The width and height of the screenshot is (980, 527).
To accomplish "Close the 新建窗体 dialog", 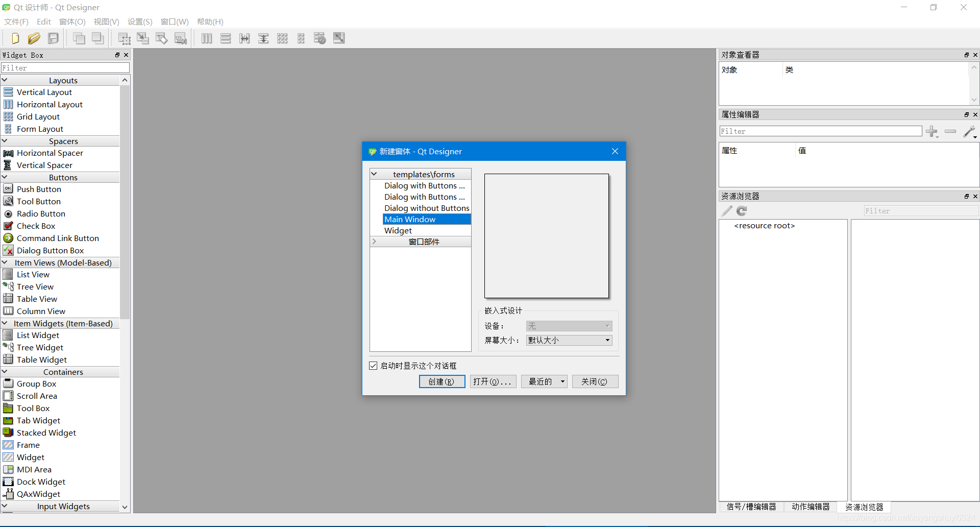I will (x=615, y=151).
